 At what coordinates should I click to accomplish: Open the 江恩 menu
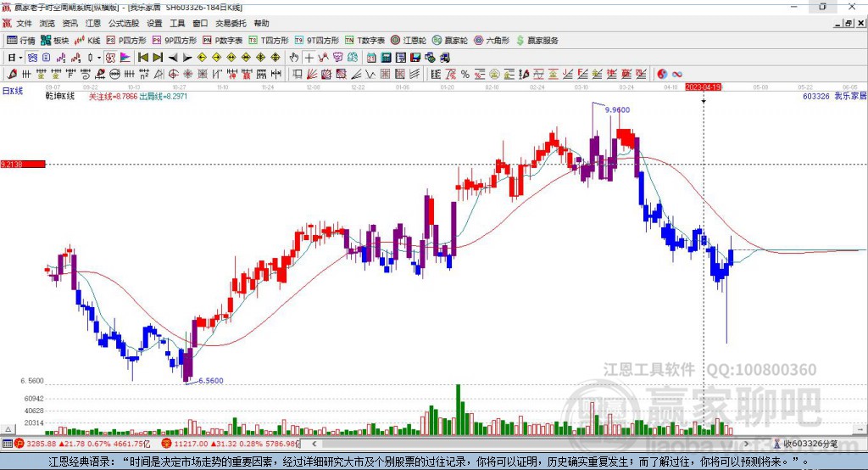(x=93, y=23)
